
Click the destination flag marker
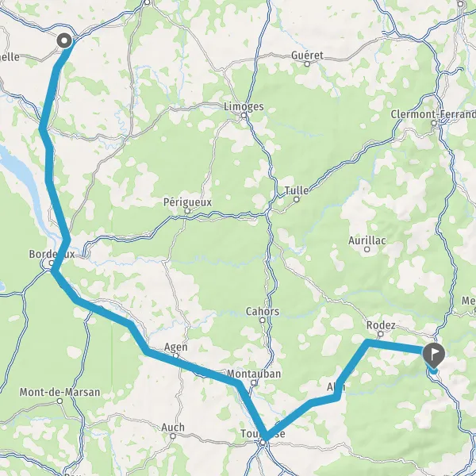point(433,355)
